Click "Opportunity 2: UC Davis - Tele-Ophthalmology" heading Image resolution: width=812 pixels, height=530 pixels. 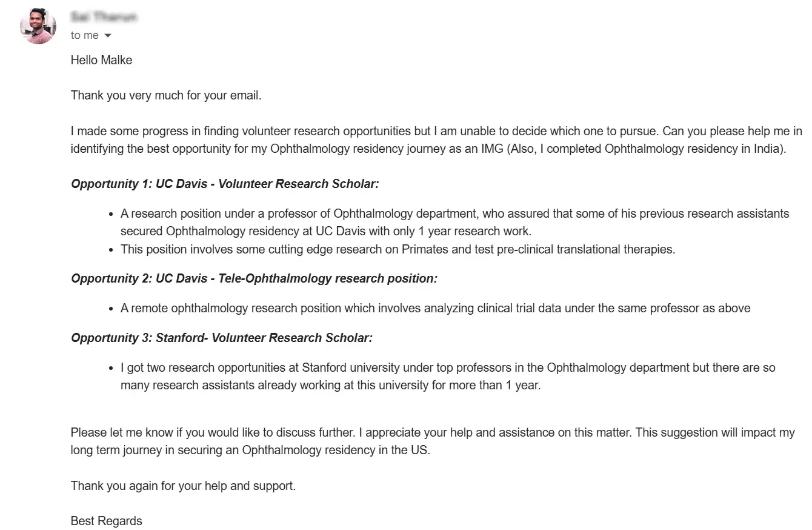pos(254,278)
